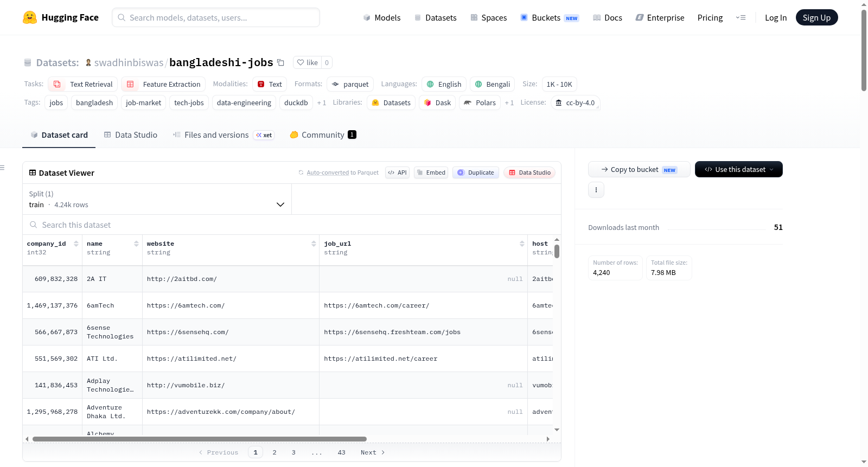Switch to the Data Studio tab
868x467 pixels.
(x=131, y=135)
